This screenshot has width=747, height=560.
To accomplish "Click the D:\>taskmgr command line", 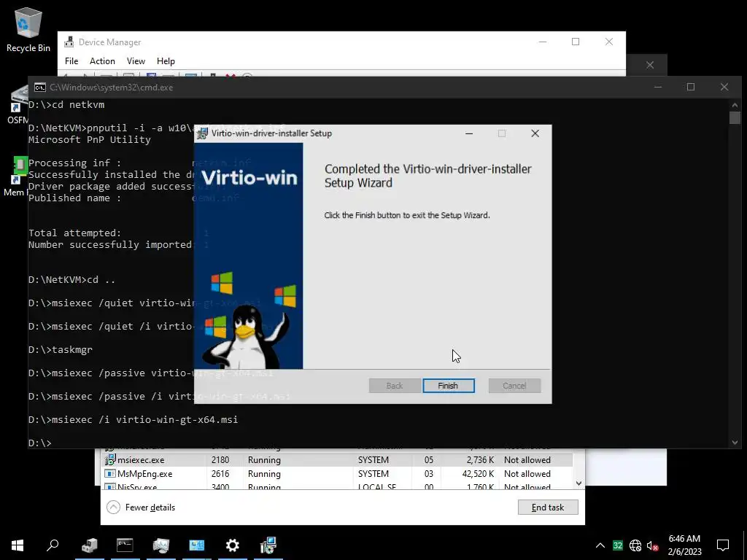I will pyautogui.click(x=61, y=349).
